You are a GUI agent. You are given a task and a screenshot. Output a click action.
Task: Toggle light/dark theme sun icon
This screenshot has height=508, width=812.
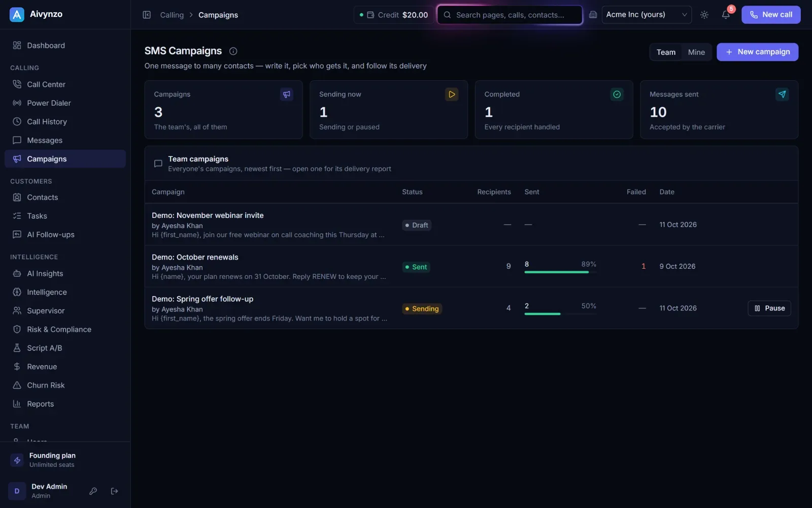(x=704, y=15)
